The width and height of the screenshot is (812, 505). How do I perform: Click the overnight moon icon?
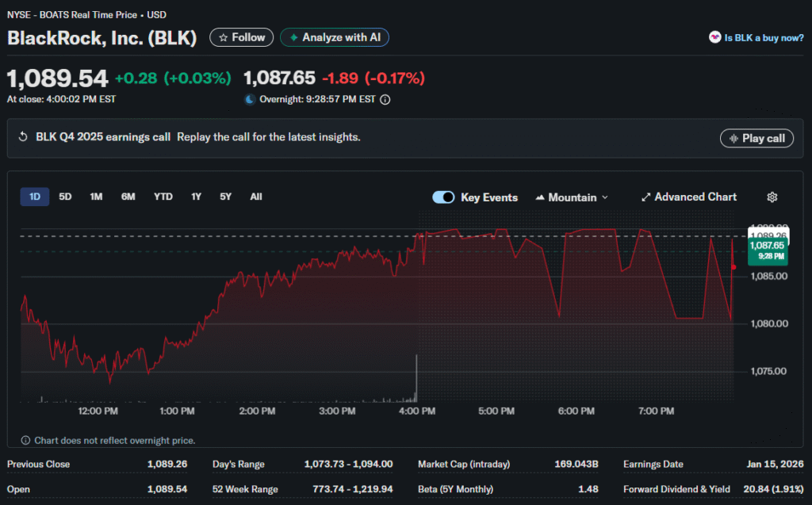250,100
